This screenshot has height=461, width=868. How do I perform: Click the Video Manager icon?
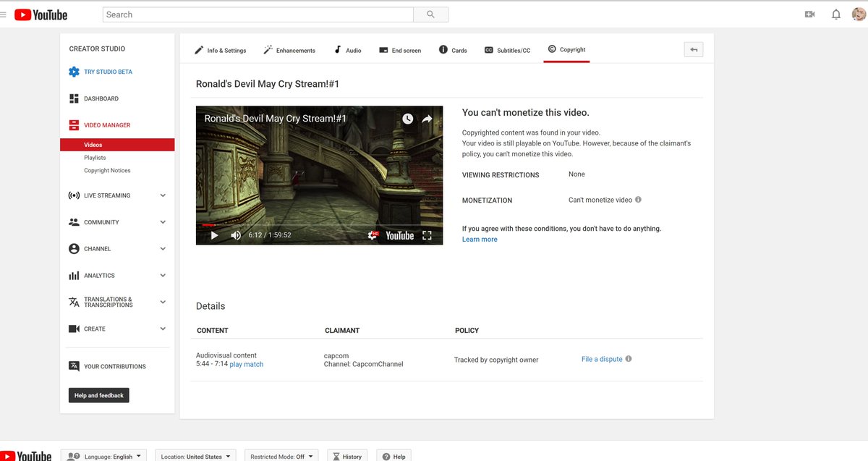pos(74,125)
